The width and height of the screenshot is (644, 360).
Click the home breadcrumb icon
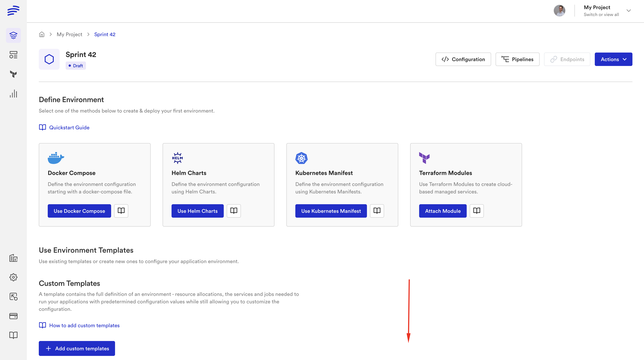click(42, 34)
